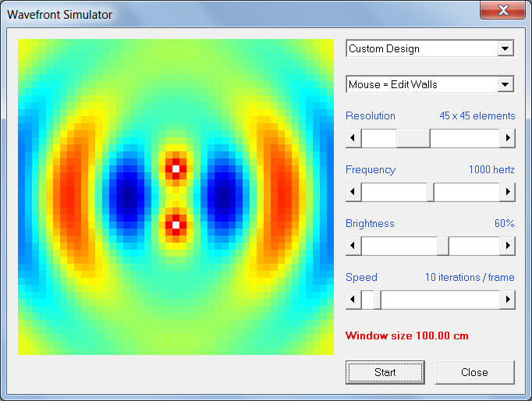Click Resolution slider right arrow
This screenshot has height=401, width=532.
(x=508, y=138)
